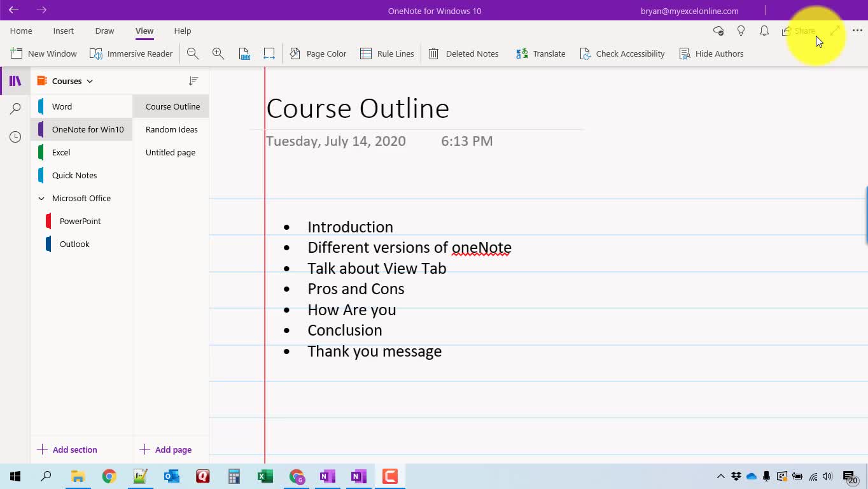Click the notifications bell icon
Screen dimensions: 868x489
[764, 31]
